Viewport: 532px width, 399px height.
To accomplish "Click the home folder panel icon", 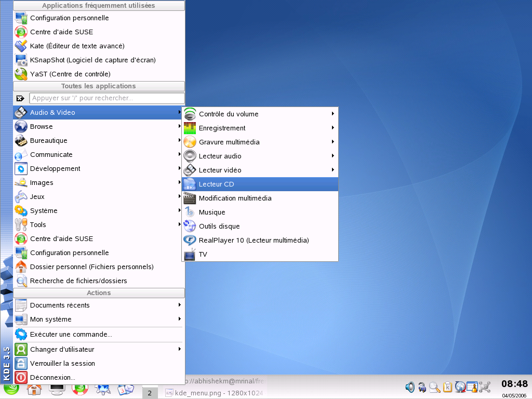I will 34,390.
